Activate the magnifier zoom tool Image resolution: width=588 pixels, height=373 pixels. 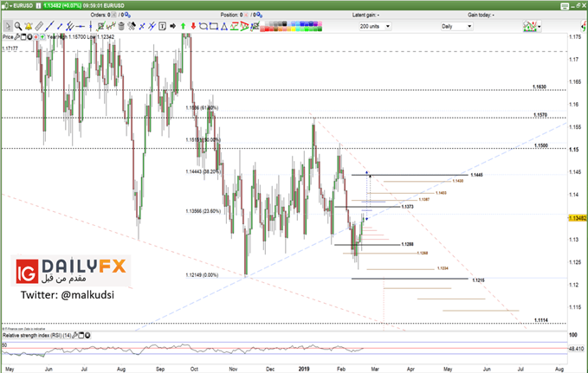click(x=18, y=26)
